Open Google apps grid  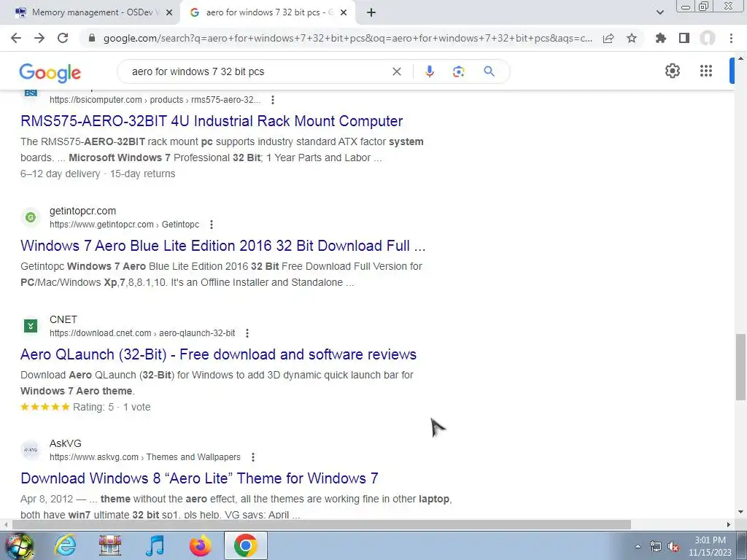(706, 71)
